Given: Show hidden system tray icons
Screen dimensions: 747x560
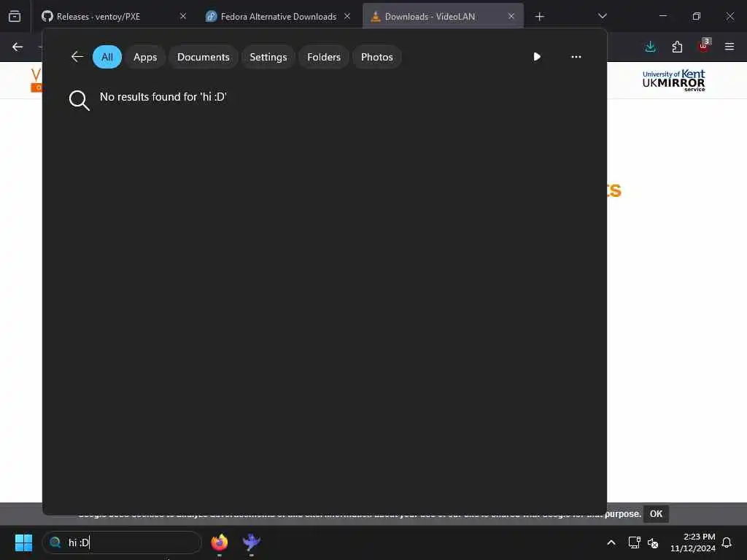Looking at the screenshot, I should point(611,542).
